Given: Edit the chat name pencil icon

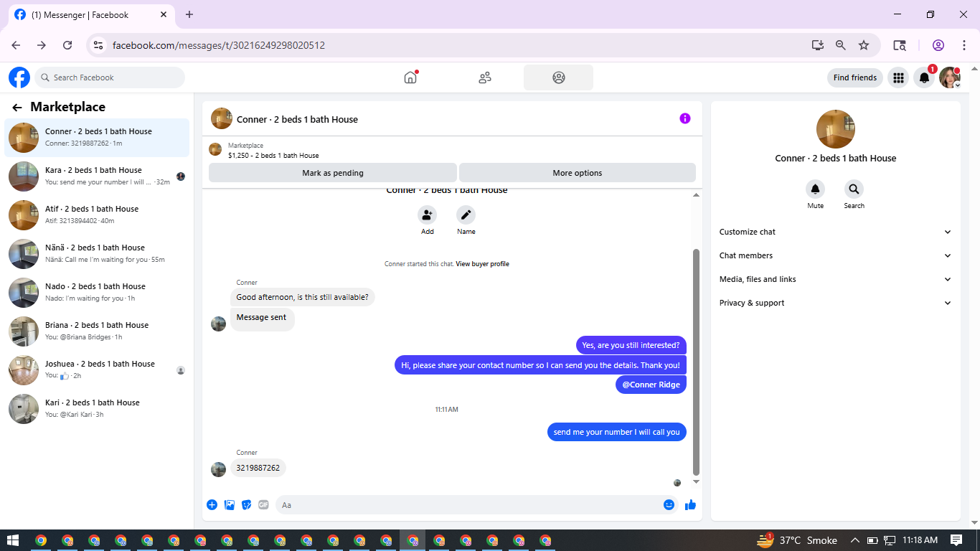Looking at the screenshot, I should pos(466,215).
